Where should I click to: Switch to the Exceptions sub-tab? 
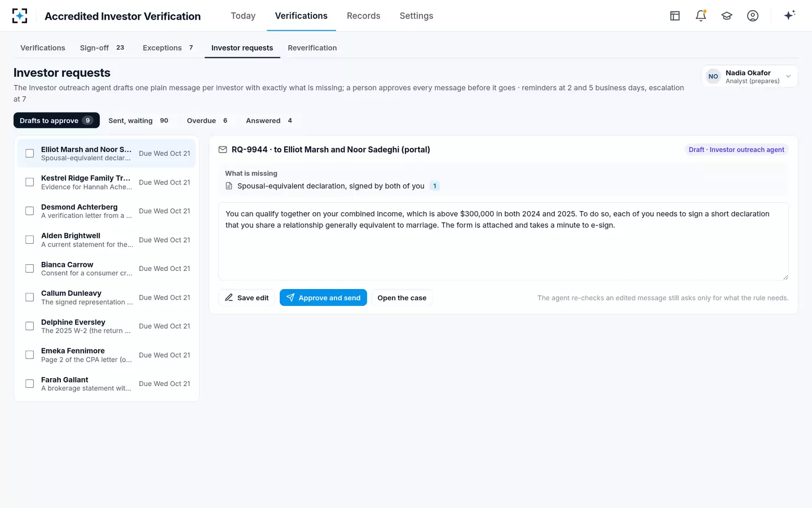(x=168, y=48)
